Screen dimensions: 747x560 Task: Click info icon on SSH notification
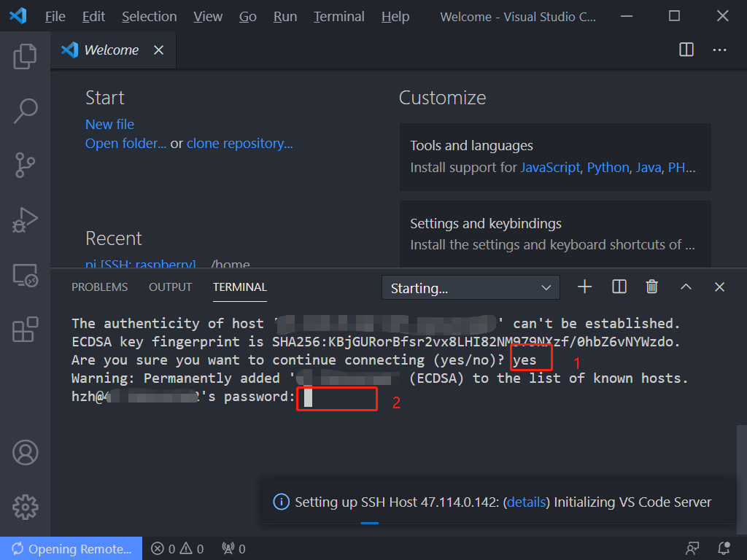coord(281,502)
